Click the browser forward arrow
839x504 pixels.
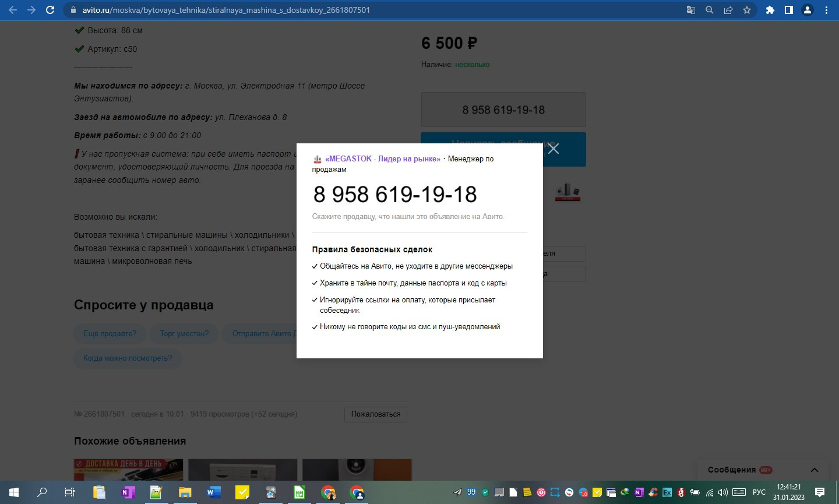point(31,10)
